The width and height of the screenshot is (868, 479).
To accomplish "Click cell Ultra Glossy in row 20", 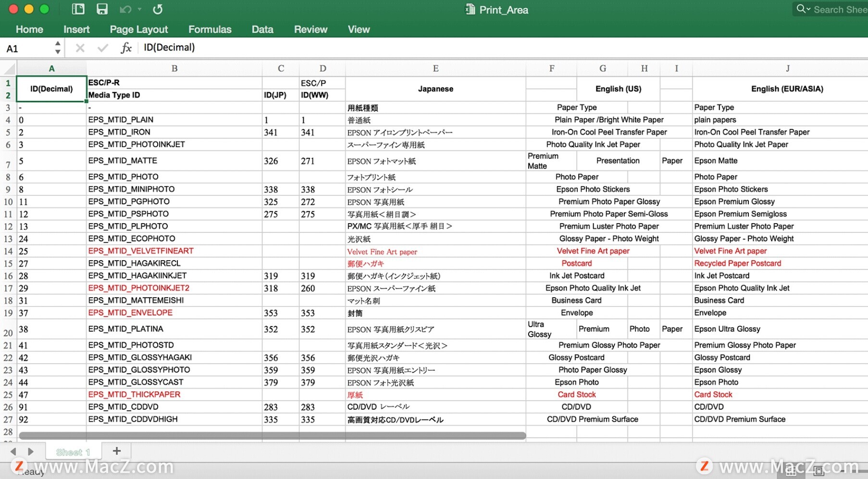I will (x=551, y=329).
